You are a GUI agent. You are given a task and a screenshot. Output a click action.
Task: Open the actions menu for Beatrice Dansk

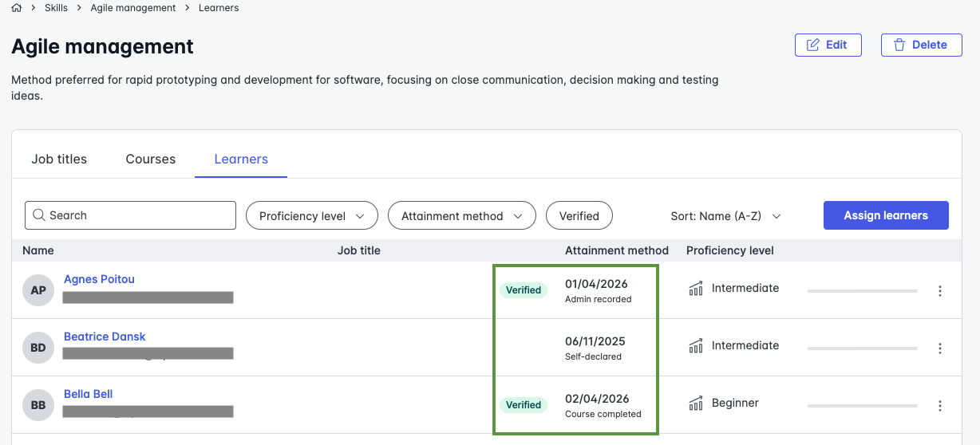940,349
